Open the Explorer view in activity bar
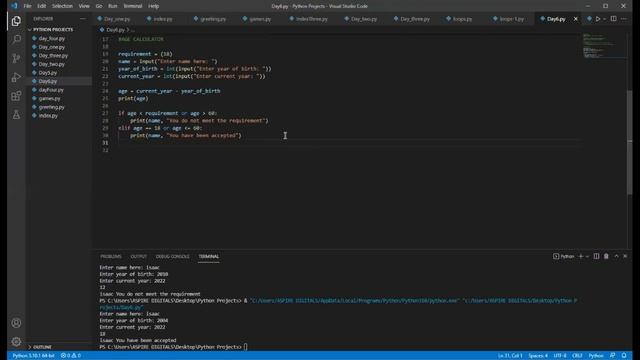The image size is (640, 360). (16, 21)
